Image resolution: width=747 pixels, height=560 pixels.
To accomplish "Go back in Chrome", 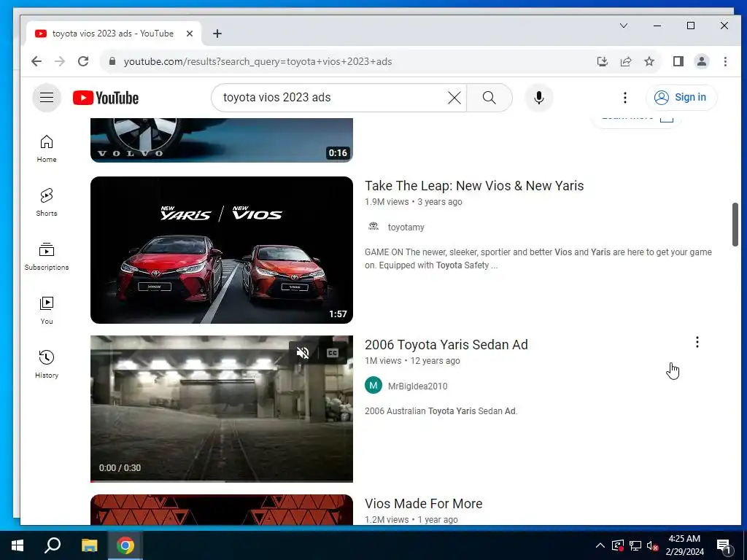I will click(36, 61).
